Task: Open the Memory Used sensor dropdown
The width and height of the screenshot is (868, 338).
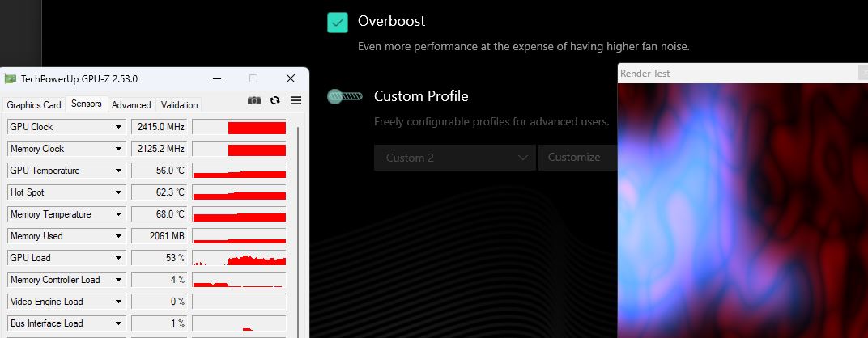Action: pos(118,236)
